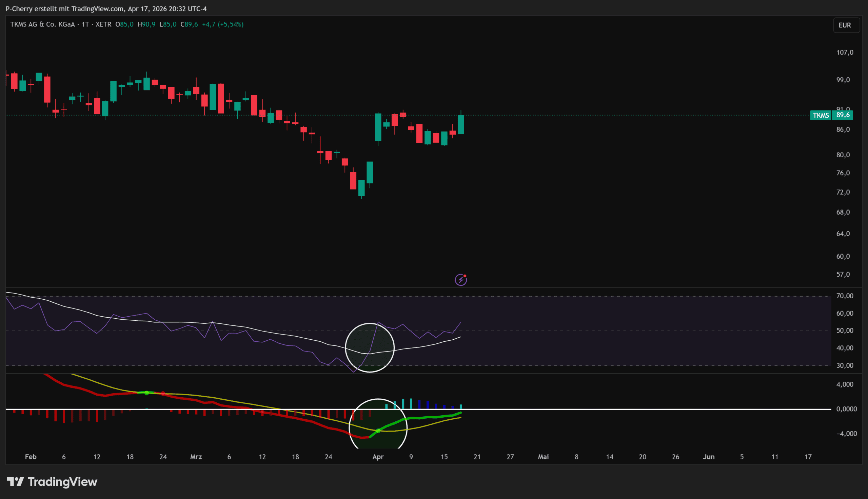868x499 pixels.
Task: Click the XETR exchange label in header
Action: (x=103, y=24)
